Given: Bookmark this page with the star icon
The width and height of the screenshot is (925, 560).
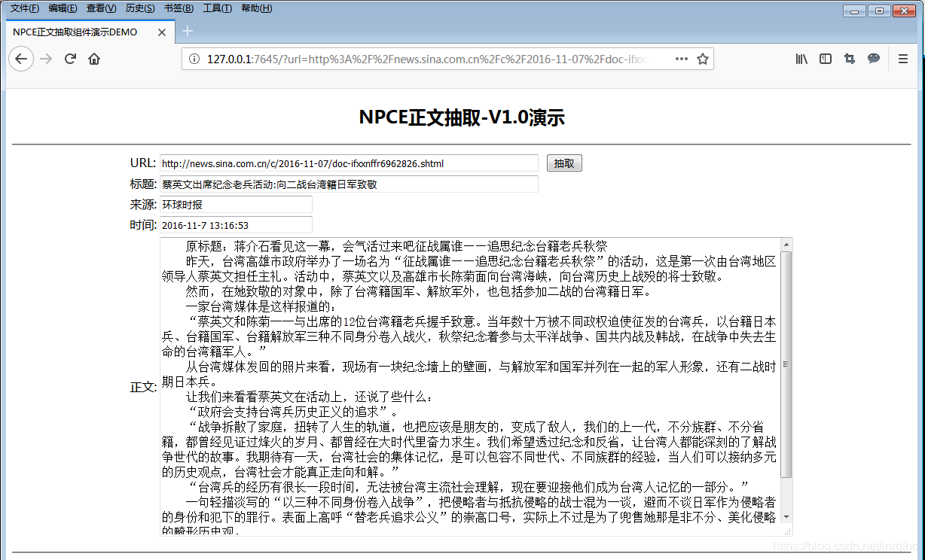Looking at the screenshot, I should click(x=701, y=58).
